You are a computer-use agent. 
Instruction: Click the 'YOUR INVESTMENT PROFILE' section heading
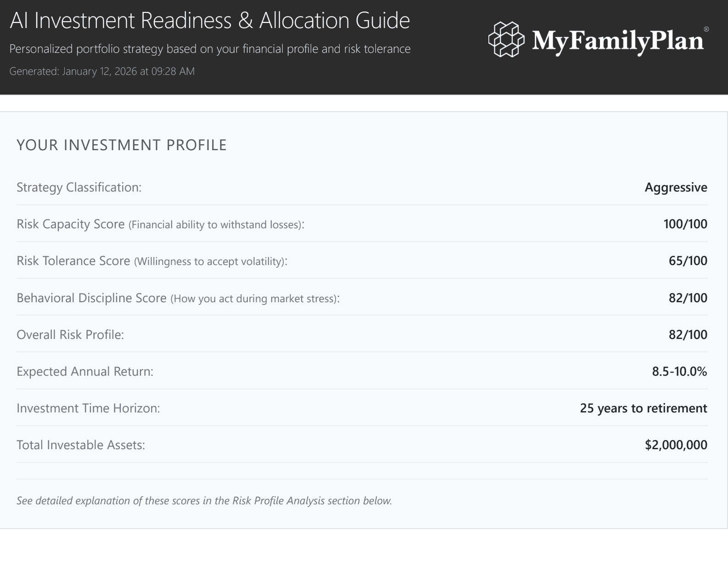122,145
